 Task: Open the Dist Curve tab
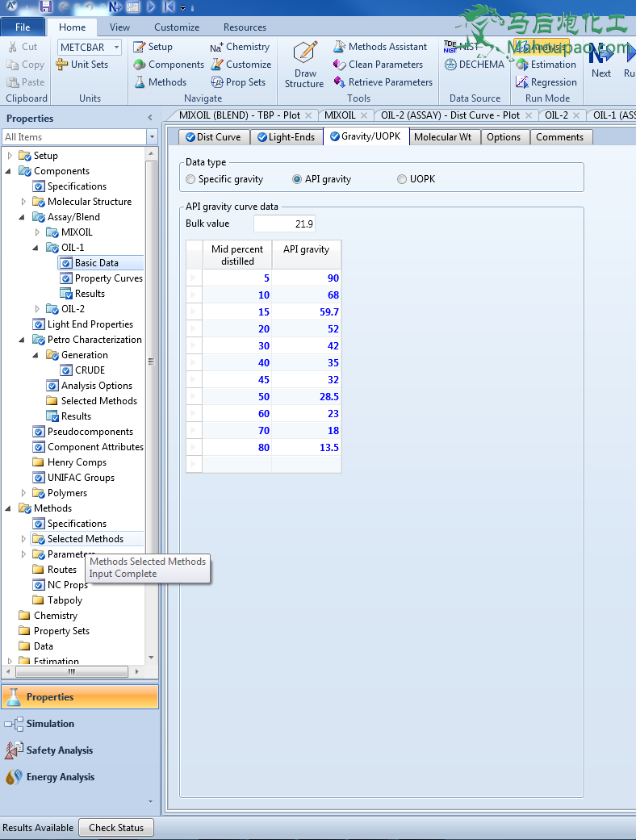pos(214,137)
